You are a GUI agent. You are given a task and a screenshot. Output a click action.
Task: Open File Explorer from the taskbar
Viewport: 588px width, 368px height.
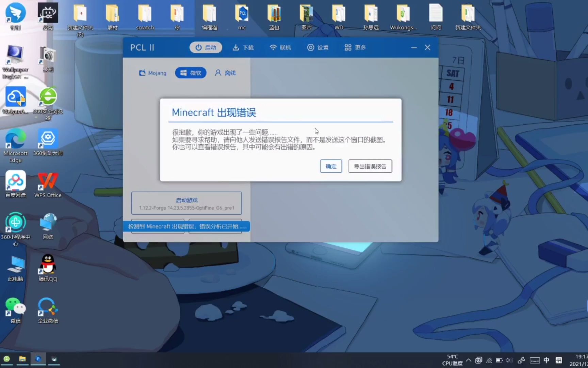(22, 359)
